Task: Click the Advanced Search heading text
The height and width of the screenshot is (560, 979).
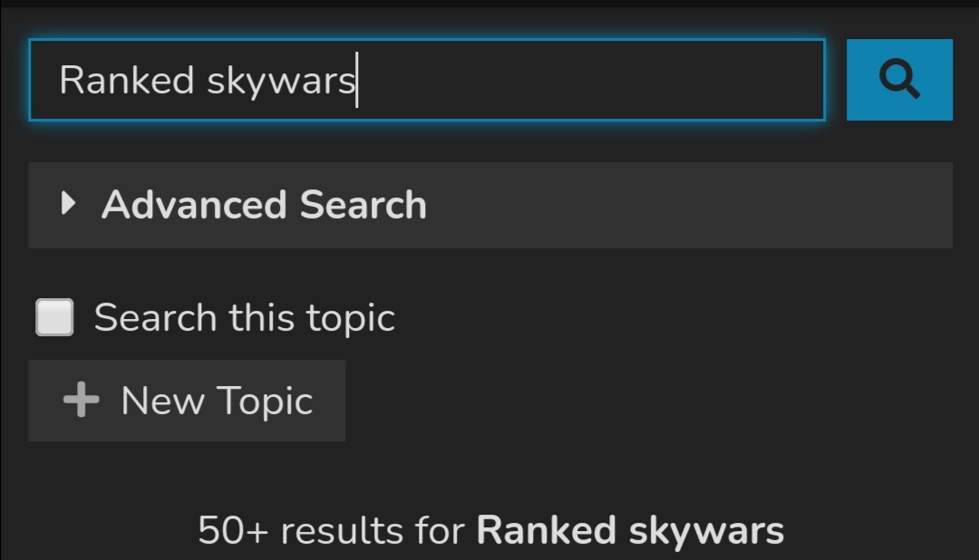Action: coord(264,205)
